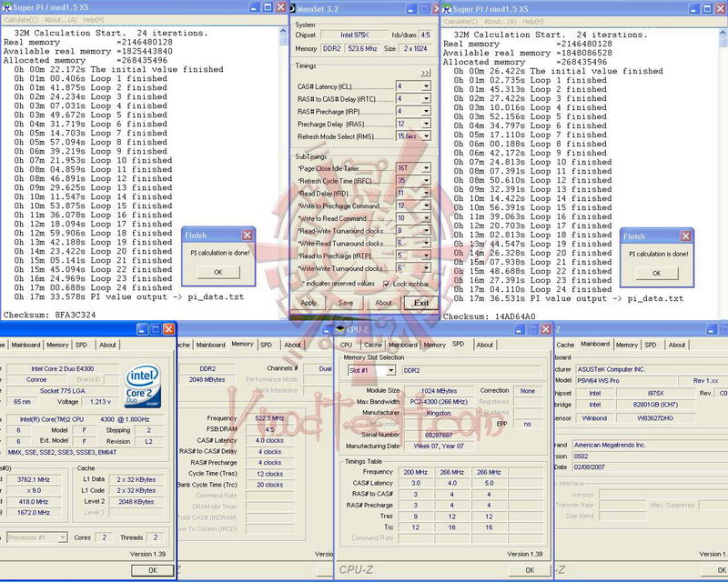Switch to Mainboard tab in CPU-Z processor window

coord(26,345)
